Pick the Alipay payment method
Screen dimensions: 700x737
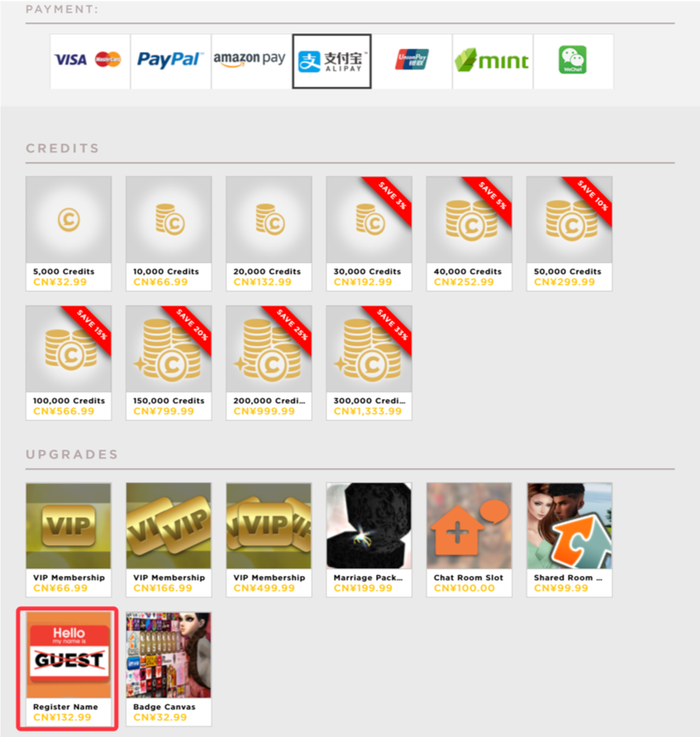(x=332, y=61)
